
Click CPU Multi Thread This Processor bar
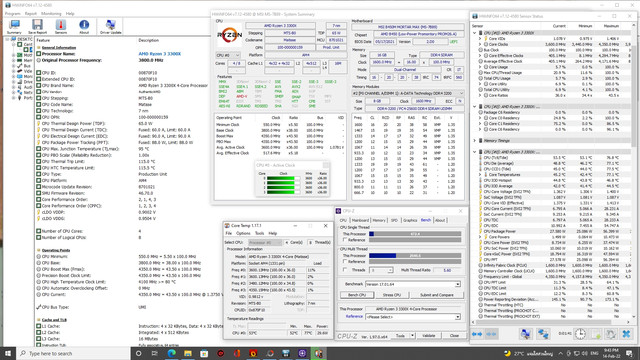tap(415, 256)
